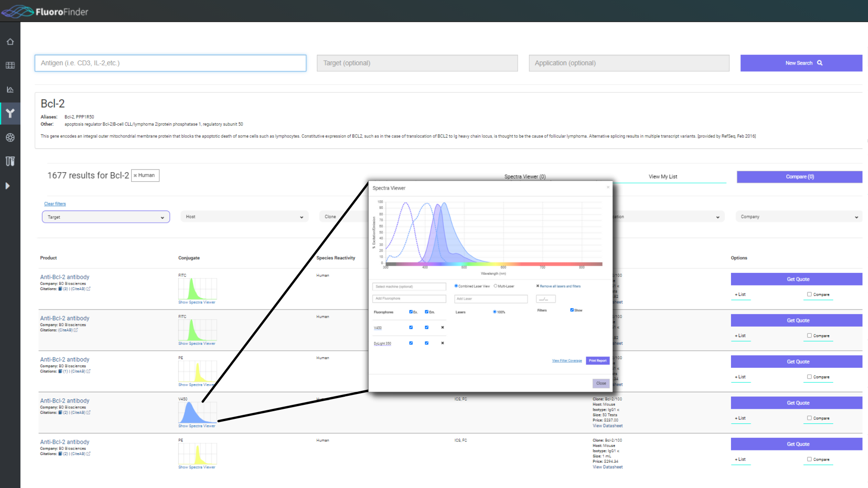Click the Print Report button
This screenshot has height=488, width=868.
pos(597,361)
